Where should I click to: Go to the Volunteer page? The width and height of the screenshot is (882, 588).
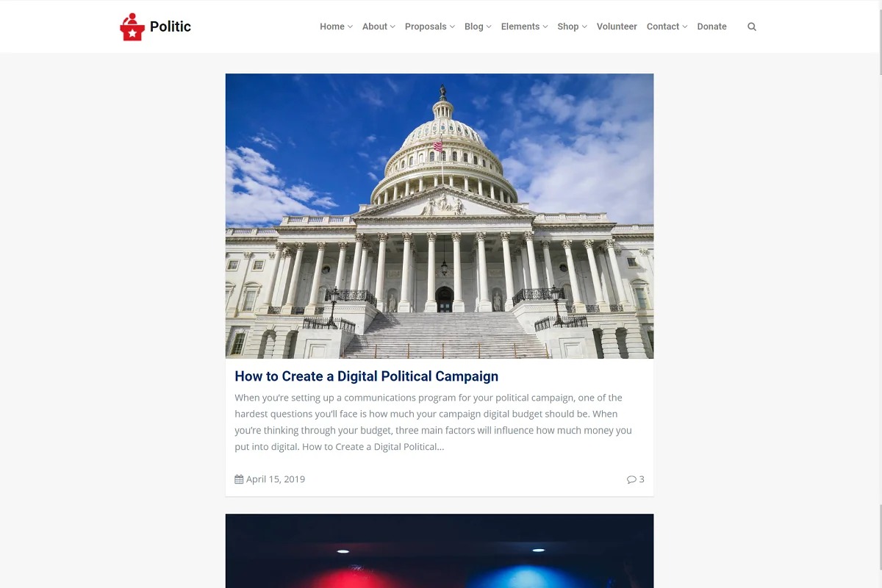(x=617, y=26)
